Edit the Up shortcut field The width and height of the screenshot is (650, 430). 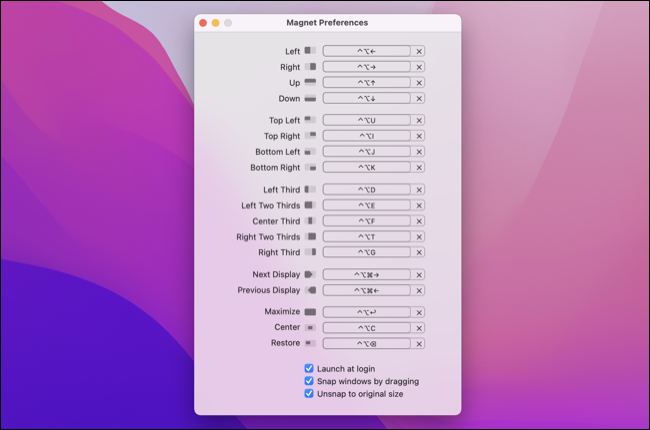[x=367, y=83]
